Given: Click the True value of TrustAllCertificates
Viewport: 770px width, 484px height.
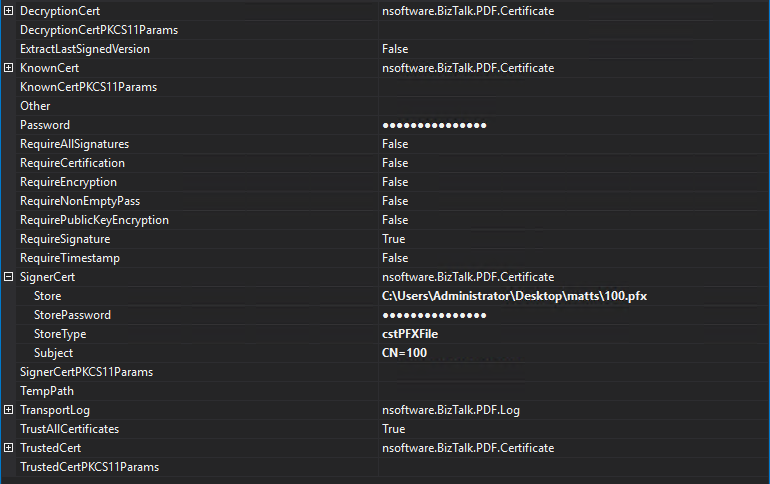Looking at the screenshot, I should click(393, 429).
